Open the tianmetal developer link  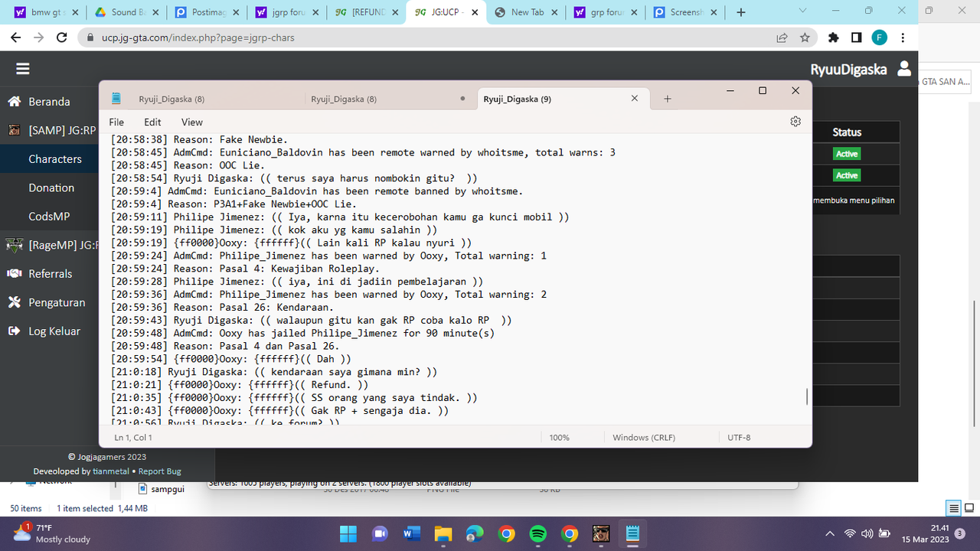pyautogui.click(x=110, y=471)
